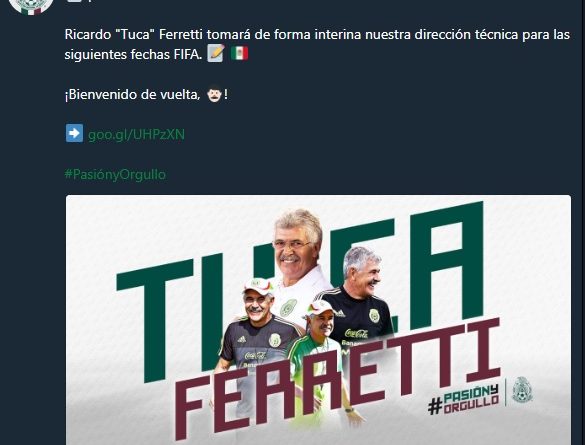
Task: Open the goo.gl/UHPzXN link
Action: (x=136, y=134)
